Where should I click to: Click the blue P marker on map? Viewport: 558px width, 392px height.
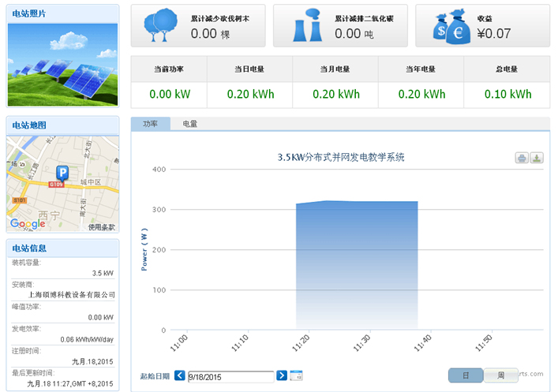(x=62, y=172)
